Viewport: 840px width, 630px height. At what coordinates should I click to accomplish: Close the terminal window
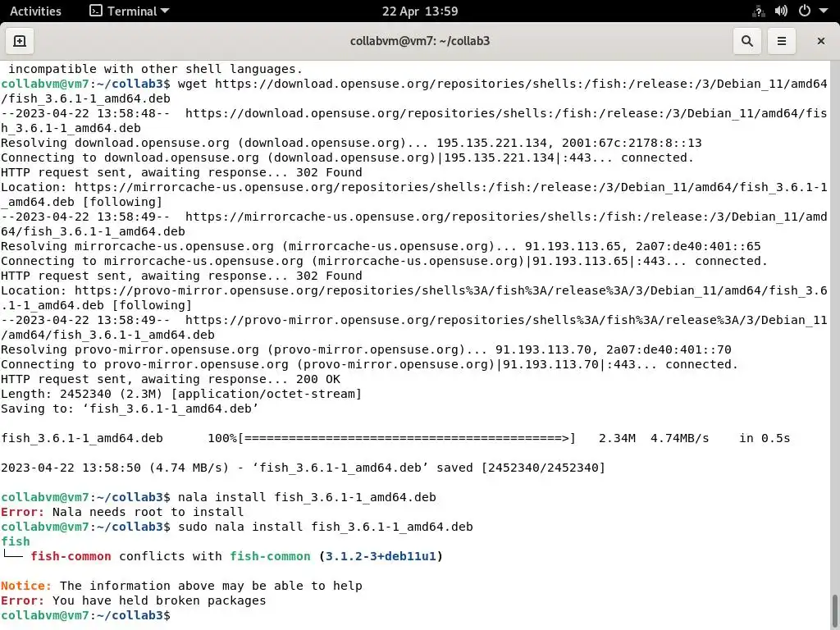click(x=820, y=41)
